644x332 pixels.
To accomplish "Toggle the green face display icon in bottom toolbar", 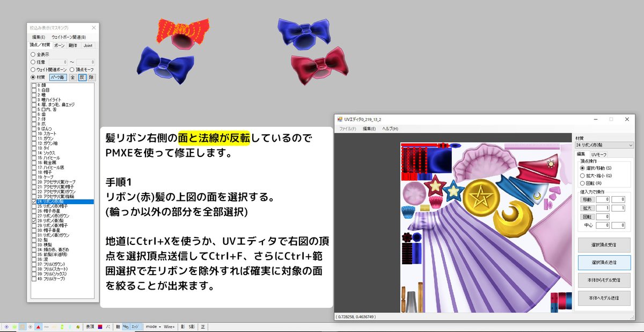I will point(14,327).
